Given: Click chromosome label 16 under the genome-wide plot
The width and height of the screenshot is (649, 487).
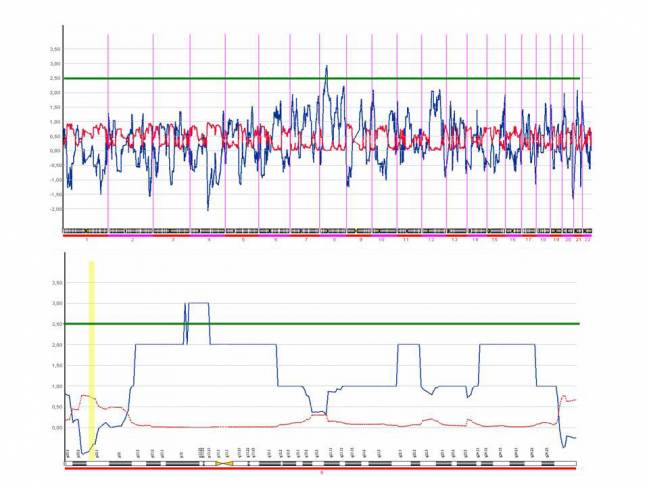Looking at the screenshot, I should tap(513, 240).
